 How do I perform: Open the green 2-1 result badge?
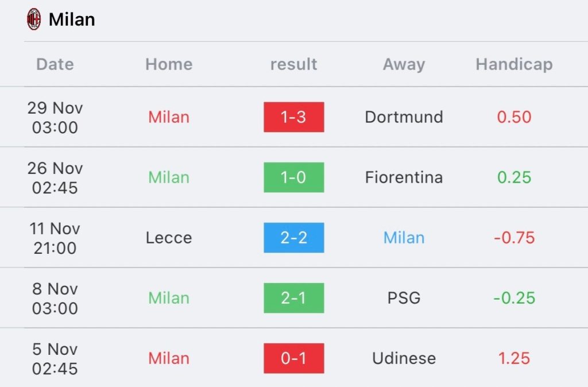pos(293,298)
